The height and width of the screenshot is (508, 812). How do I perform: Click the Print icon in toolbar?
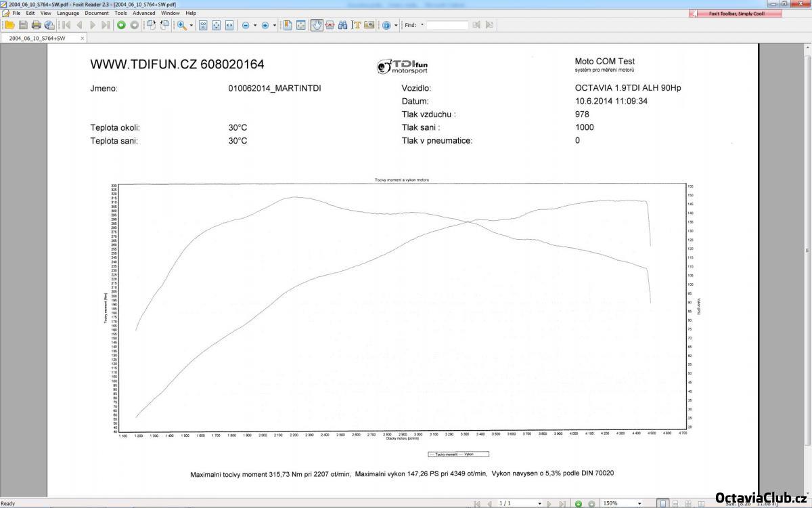click(36, 25)
